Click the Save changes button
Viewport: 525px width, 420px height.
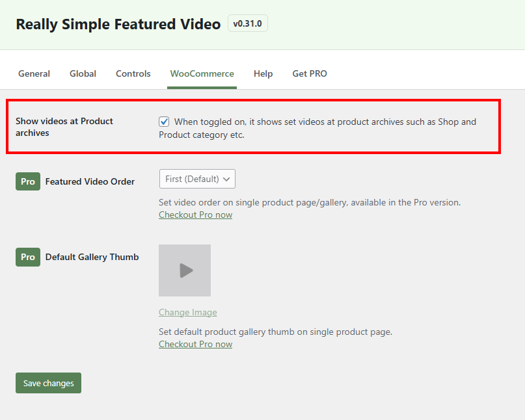(47, 383)
